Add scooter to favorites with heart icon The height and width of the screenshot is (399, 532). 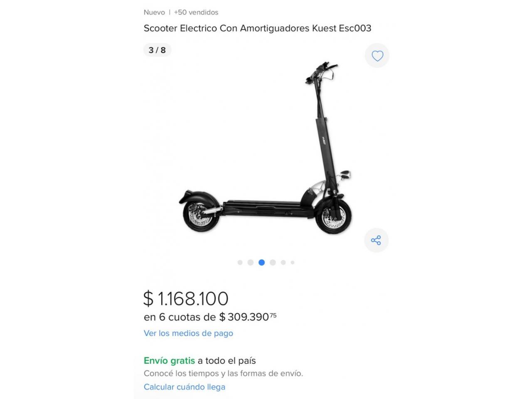[x=377, y=56]
